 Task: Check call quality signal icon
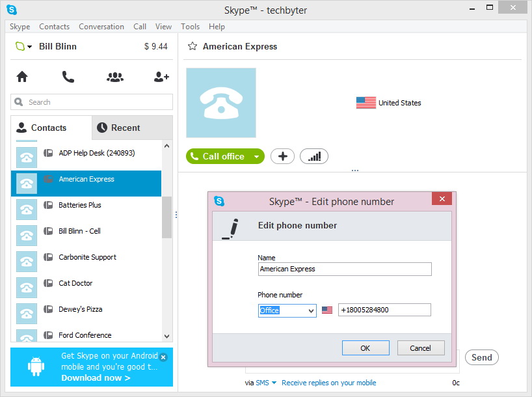[x=314, y=156]
